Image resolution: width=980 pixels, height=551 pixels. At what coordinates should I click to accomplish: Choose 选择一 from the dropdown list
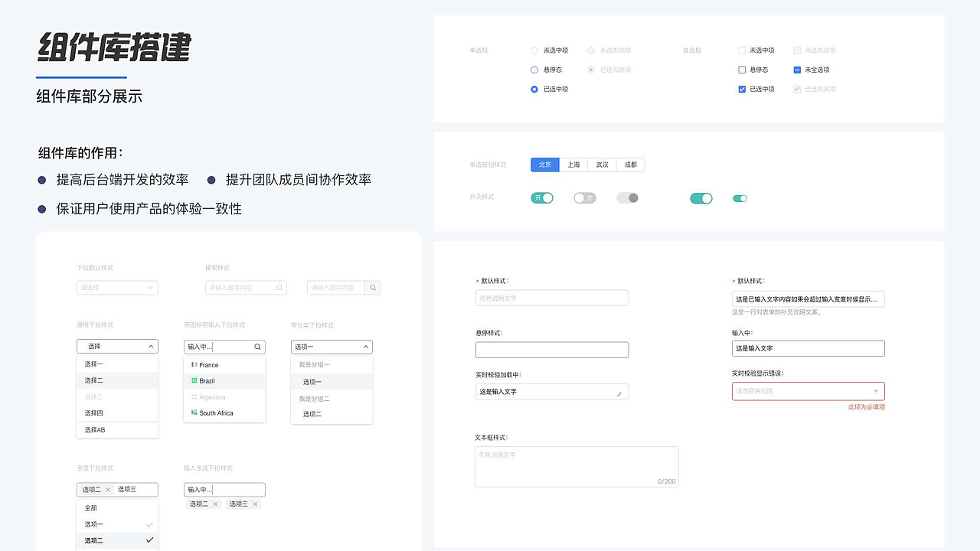[117, 364]
